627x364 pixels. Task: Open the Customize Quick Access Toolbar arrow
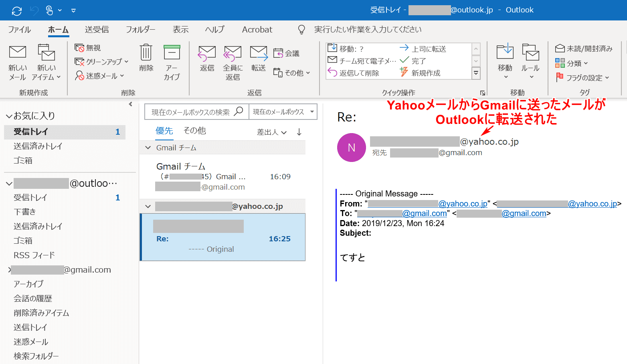click(x=73, y=10)
